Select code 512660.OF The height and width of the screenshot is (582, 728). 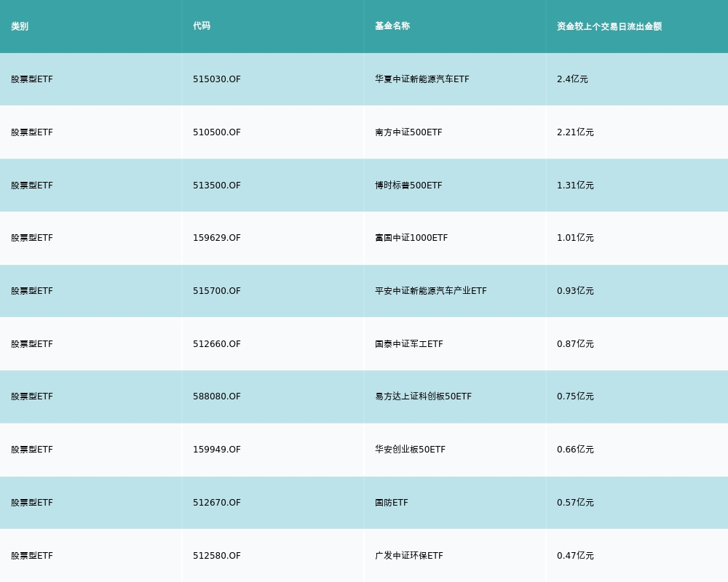[217, 344]
